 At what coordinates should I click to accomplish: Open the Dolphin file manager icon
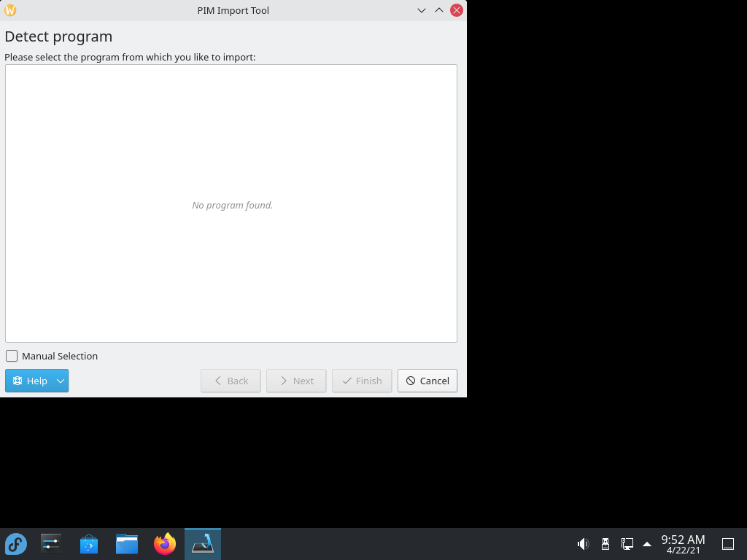point(127,544)
